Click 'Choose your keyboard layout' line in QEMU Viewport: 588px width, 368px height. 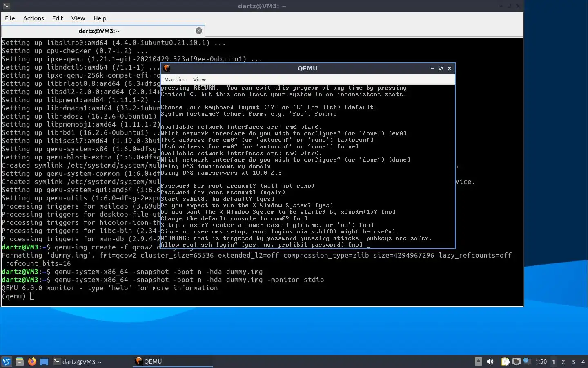click(269, 107)
